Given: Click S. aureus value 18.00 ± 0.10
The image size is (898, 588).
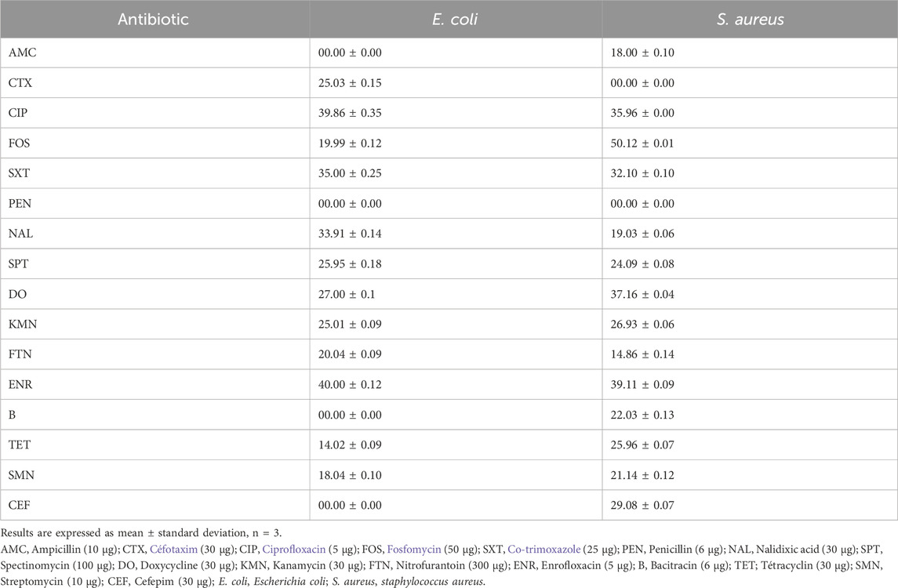Looking at the screenshot, I should pos(642,53).
